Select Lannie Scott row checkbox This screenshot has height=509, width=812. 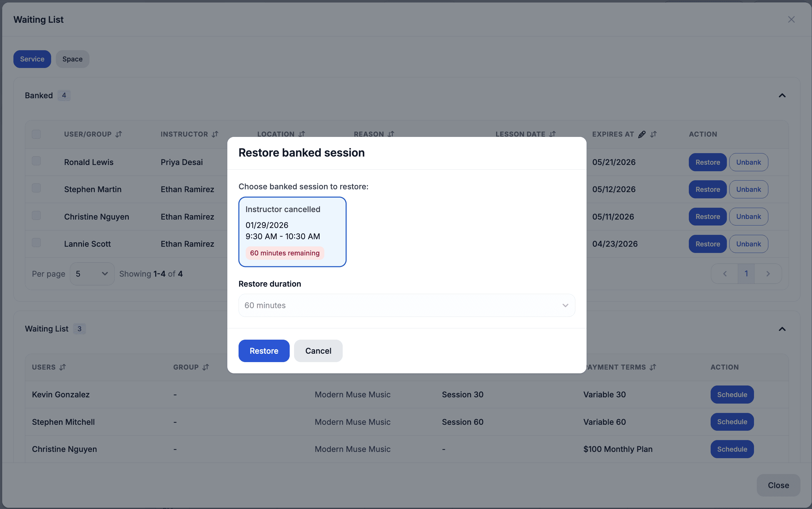coord(36,243)
